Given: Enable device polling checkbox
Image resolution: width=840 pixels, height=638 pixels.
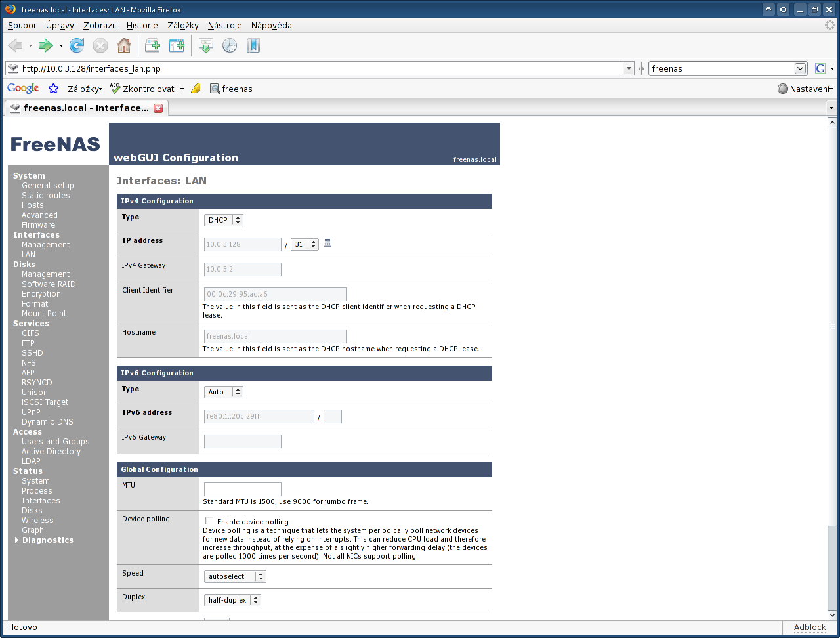Looking at the screenshot, I should pos(210,521).
